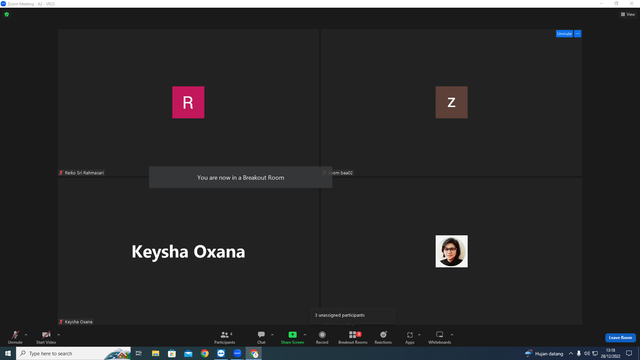Switch to the first Zoom taskbar icon
This screenshot has width=640, height=360.
pyautogui.click(x=221, y=353)
